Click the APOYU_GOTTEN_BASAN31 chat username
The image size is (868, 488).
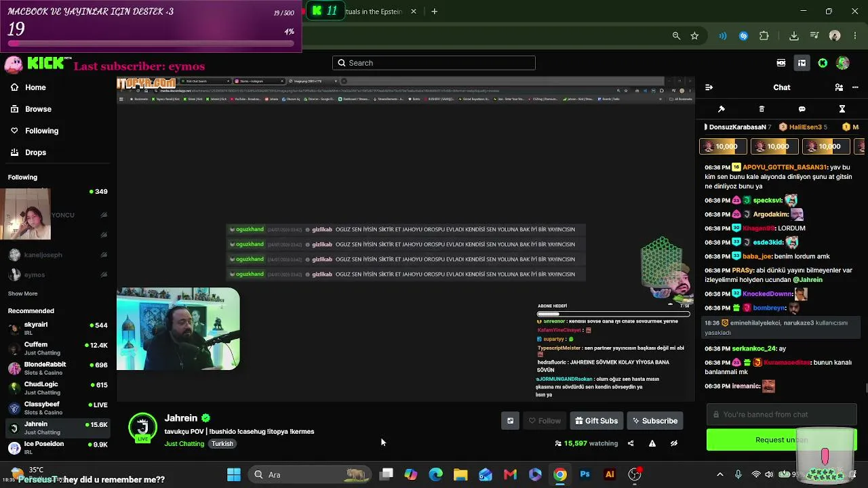(x=785, y=167)
